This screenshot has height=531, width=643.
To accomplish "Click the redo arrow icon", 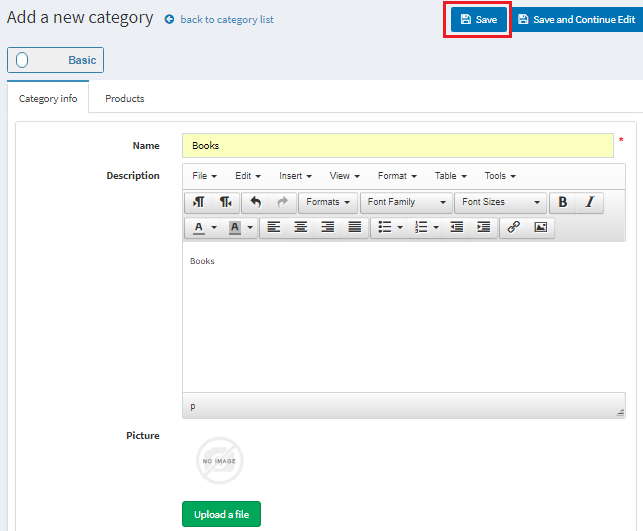I will click(283, 202).
